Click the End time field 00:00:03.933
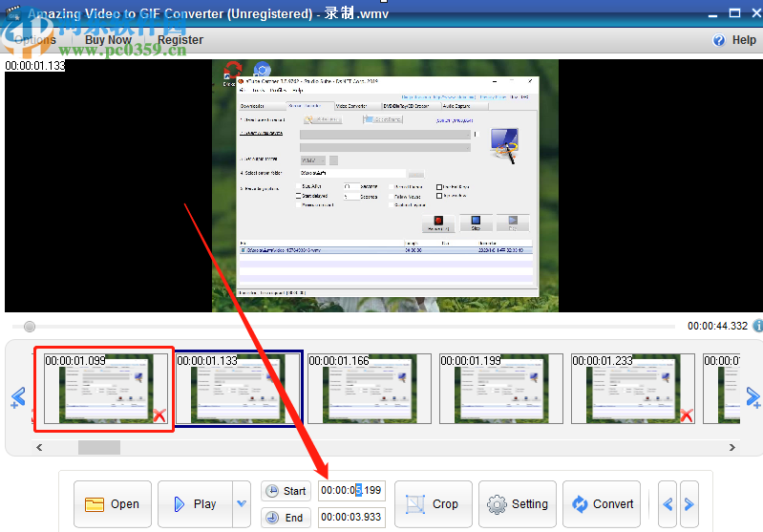This screenshot has width=763, height=532. 351,517
